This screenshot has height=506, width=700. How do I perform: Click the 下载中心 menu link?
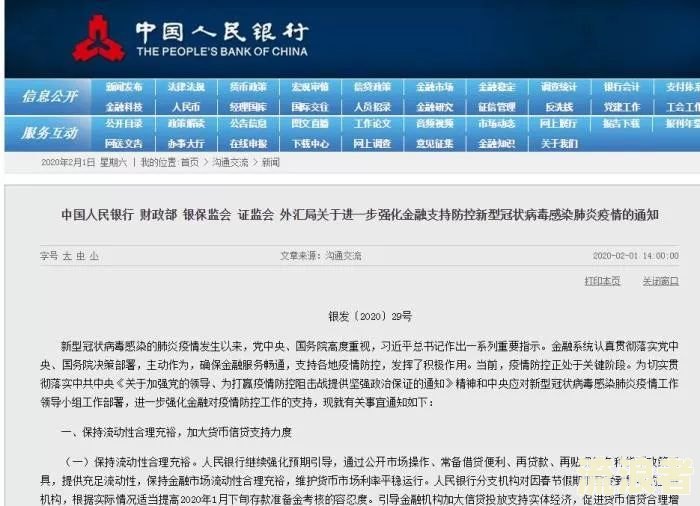[x=310, y=144]
